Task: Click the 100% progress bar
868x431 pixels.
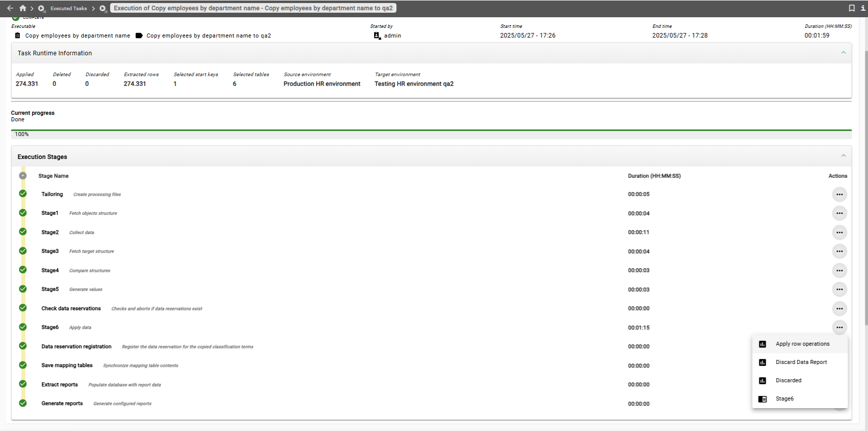Action: click(x=431, y=134)
